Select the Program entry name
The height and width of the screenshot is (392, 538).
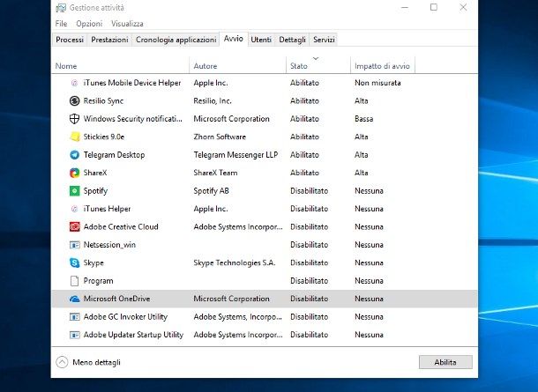coord(98,281)
